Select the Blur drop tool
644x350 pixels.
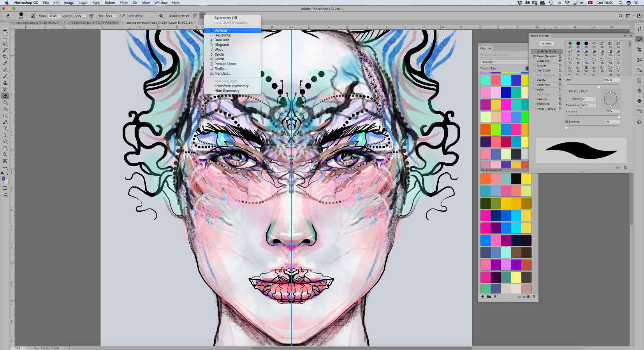pos(5,109)
